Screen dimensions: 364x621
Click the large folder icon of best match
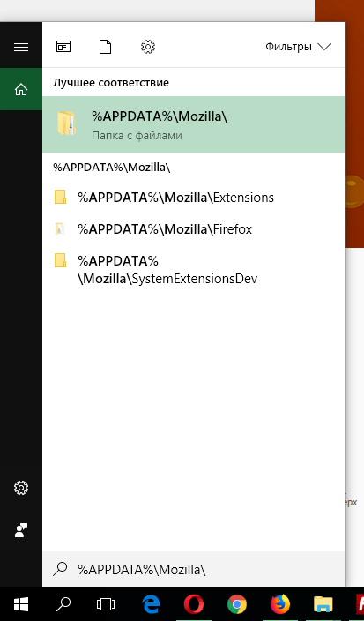click(66, 123)
